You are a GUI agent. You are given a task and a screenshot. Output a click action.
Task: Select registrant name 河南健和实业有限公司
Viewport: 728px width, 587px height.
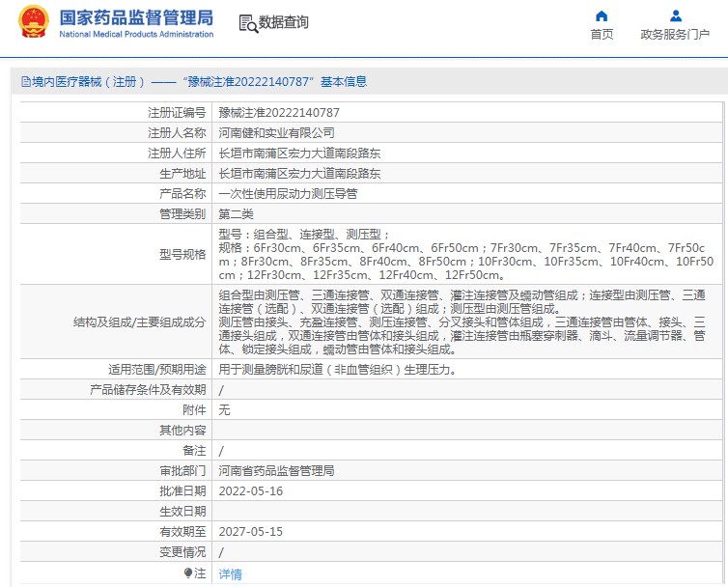pyautogui.click(x=277, y=133)
